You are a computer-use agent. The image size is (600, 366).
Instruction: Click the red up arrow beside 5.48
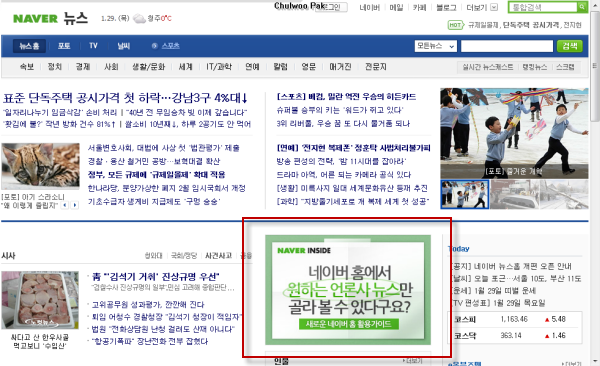(x=547, y=320)
